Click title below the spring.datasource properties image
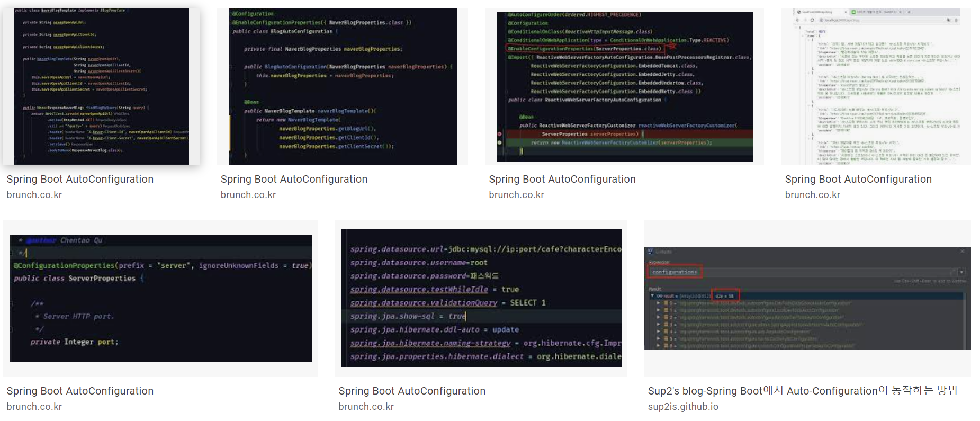 tap(412, 391)
